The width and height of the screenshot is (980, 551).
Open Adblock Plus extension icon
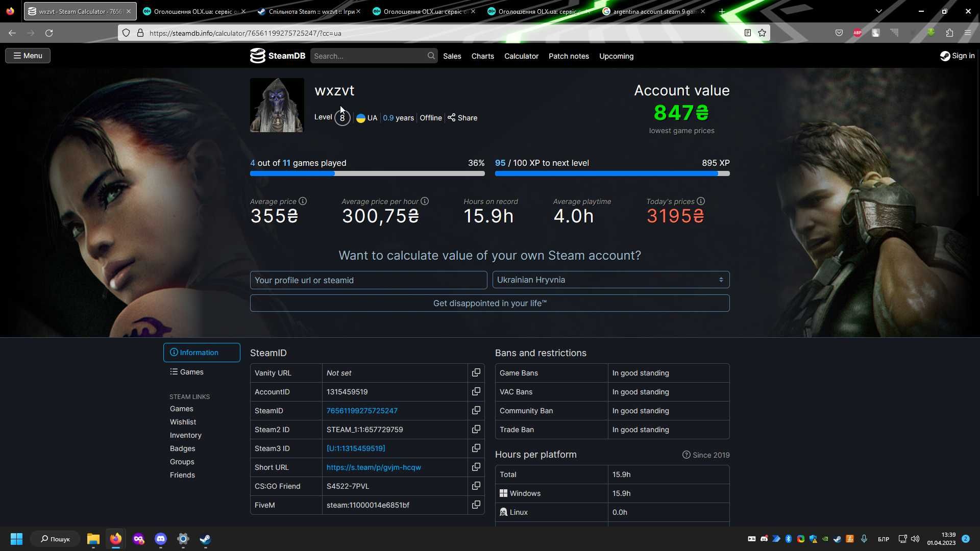click(x=857, y=33)
